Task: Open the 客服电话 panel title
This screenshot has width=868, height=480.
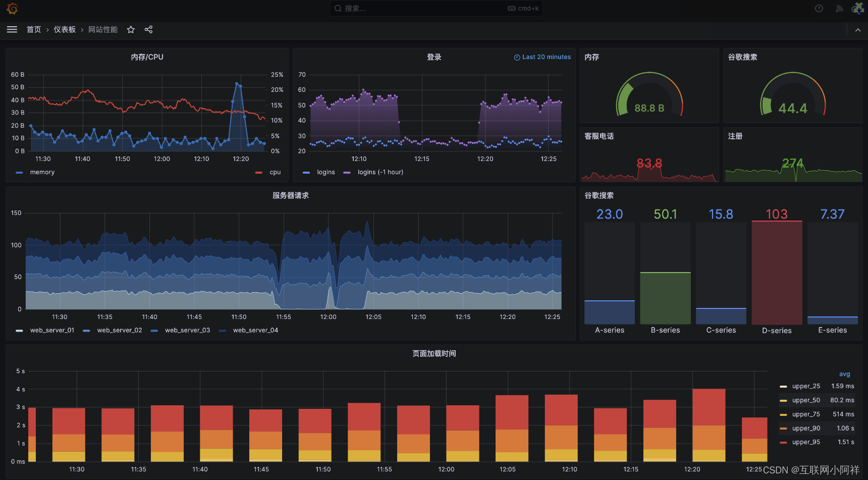Action: pyautogui.click(x=599, y=136)
